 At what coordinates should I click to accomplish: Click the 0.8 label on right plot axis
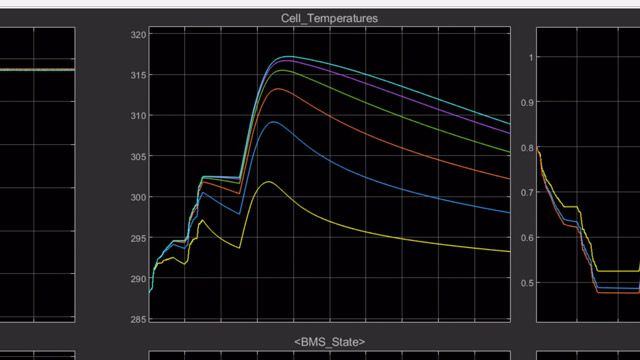coord(527,148)
